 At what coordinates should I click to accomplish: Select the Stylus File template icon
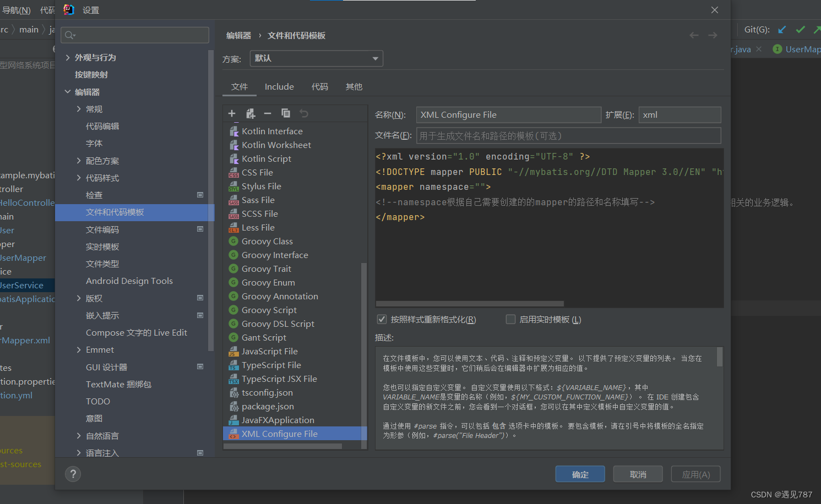pos(233,186)
